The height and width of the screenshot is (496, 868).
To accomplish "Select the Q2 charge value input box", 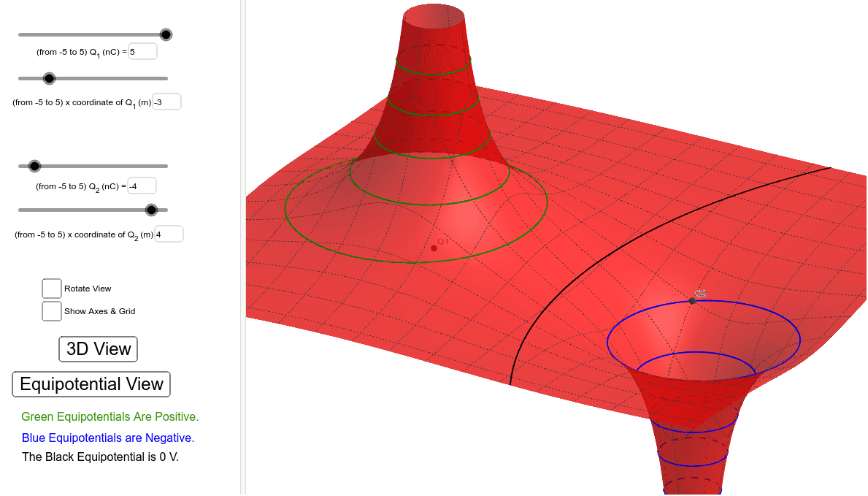I will click(x=142, y=186).
